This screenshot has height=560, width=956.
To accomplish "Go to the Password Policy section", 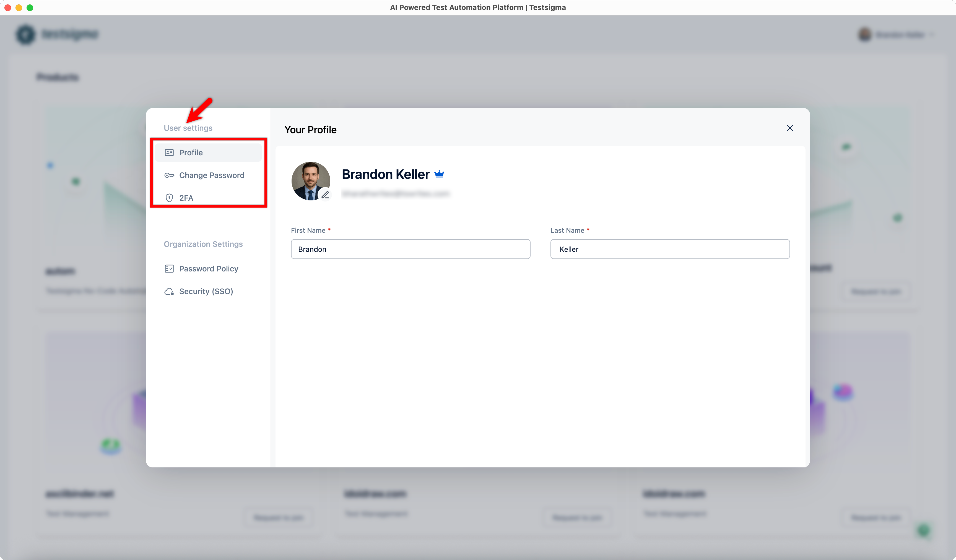I will [x=208, y=269].
